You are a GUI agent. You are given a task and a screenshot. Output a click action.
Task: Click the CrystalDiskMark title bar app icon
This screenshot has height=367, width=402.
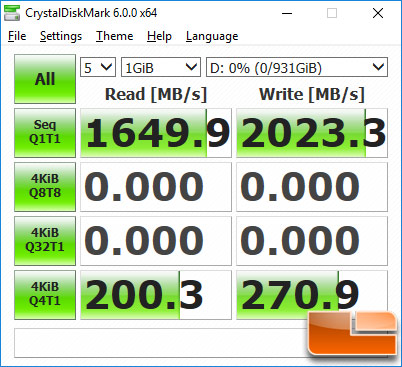12,13
